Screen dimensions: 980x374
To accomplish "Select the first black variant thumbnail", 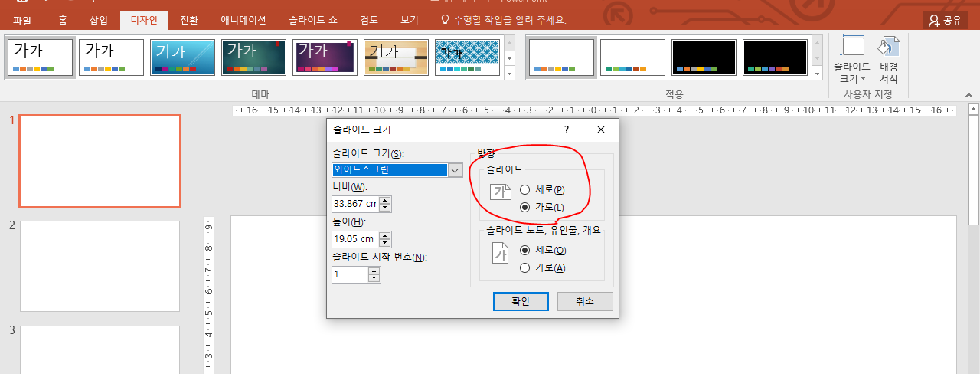I will pos(704,57).
